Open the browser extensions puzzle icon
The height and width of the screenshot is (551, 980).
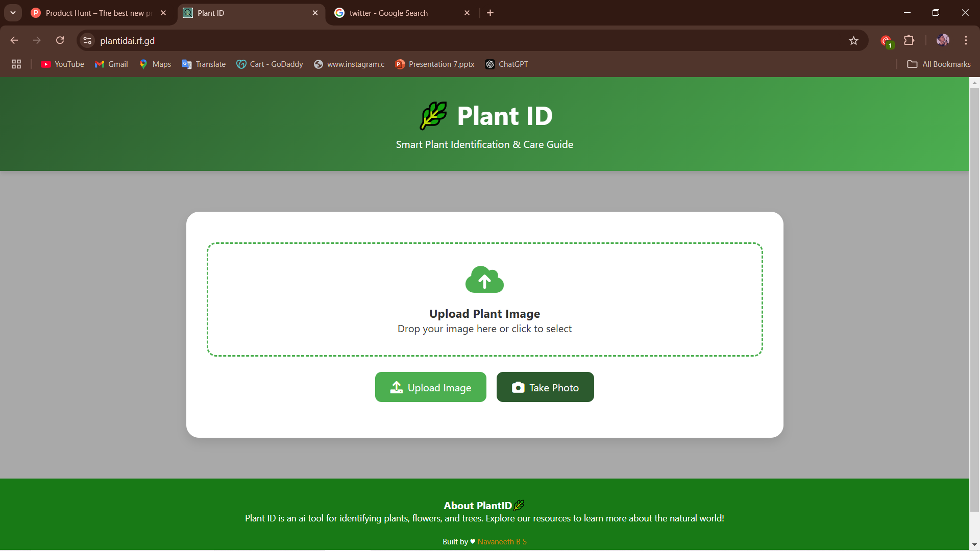click(x=909, y=40)
